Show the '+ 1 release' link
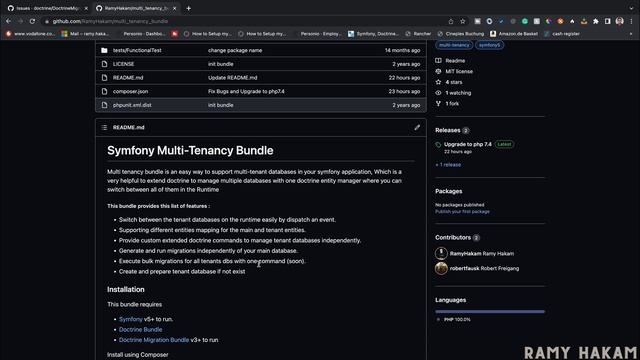640x360 pixels. pos(448,165)
